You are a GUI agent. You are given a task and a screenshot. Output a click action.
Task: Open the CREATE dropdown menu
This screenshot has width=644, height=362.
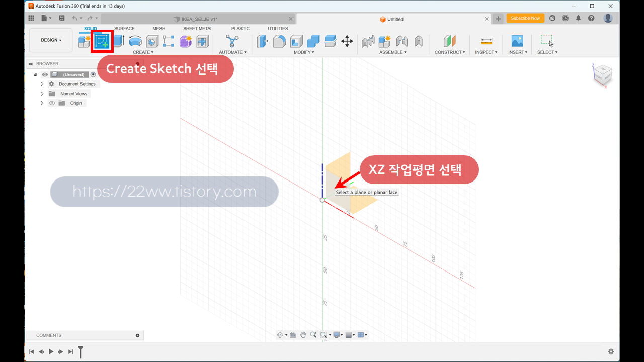(x=143, y=52)
